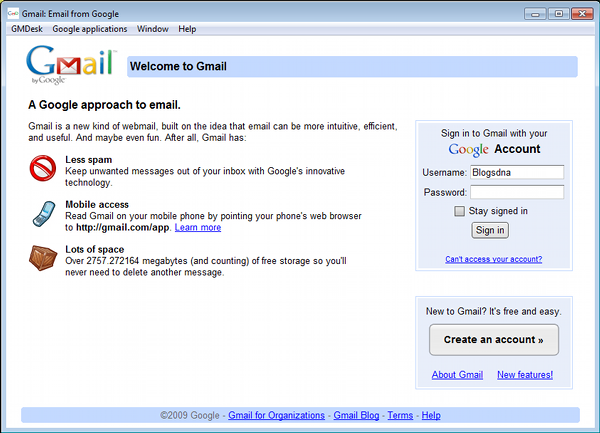Close the Gmail window
This screenshot has height=433, width=600.
pyautogui.click(x=582, y=14)
